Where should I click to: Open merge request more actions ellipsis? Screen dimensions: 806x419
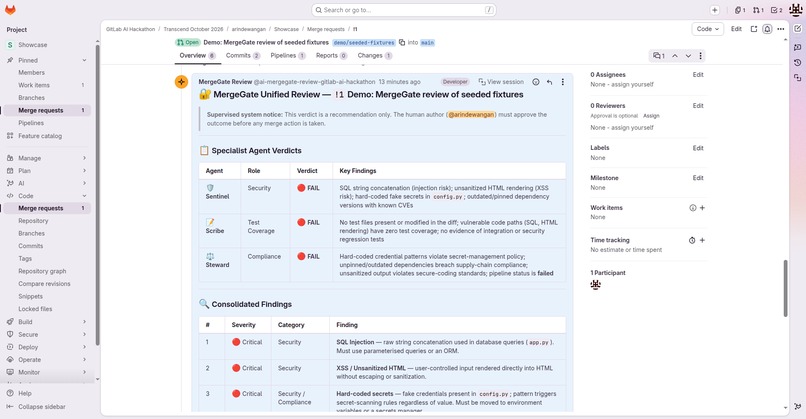point(781,29)
